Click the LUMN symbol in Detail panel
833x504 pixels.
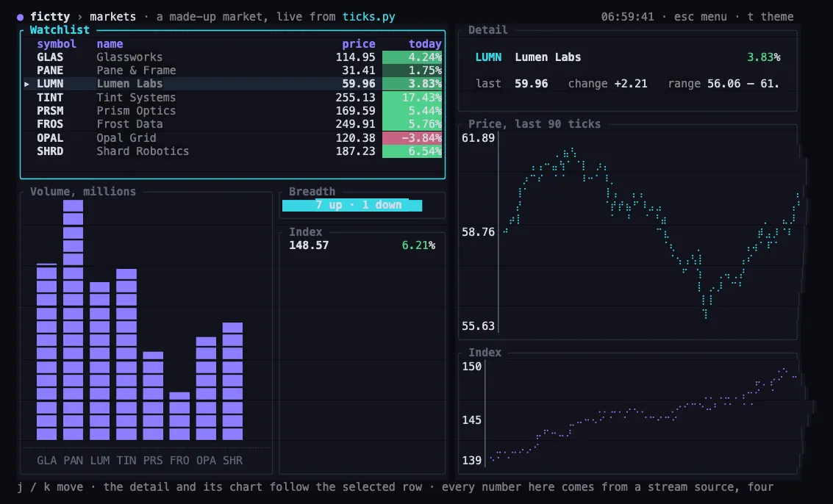(488, 57)
